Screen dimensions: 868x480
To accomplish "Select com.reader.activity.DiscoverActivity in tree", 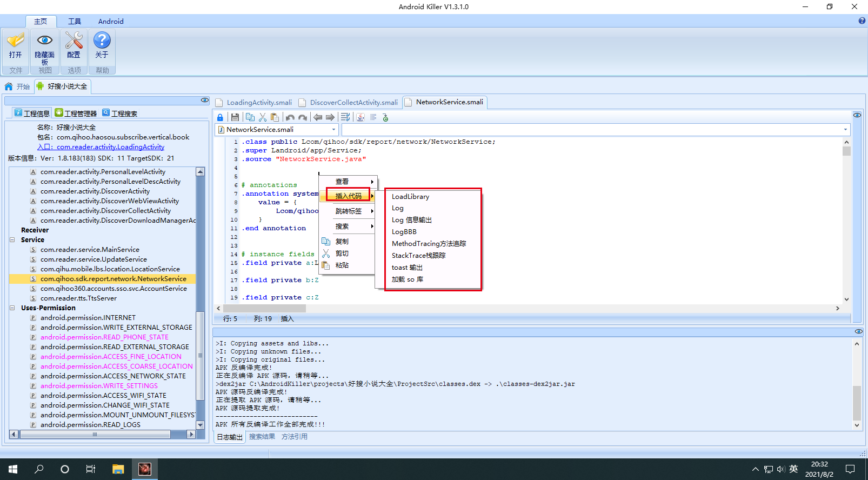I will [x=95, y=191].
